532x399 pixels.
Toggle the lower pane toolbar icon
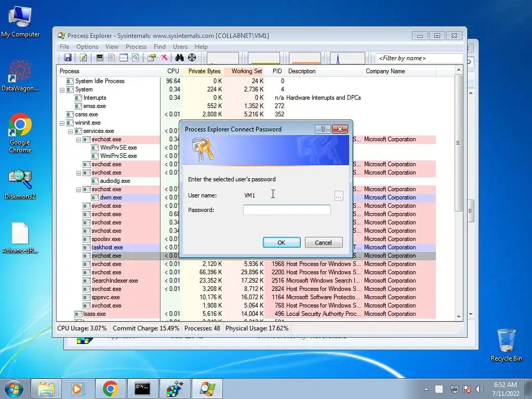pos(124,58)
